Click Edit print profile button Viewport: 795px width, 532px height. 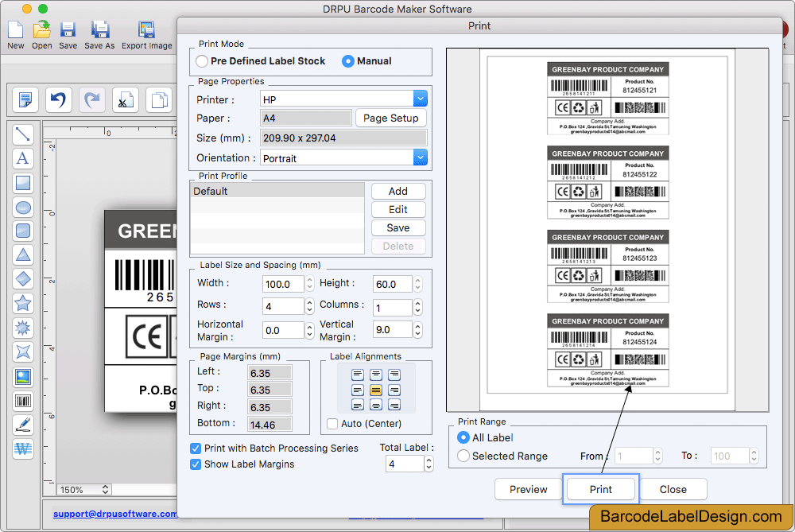[x=398, y=209]
